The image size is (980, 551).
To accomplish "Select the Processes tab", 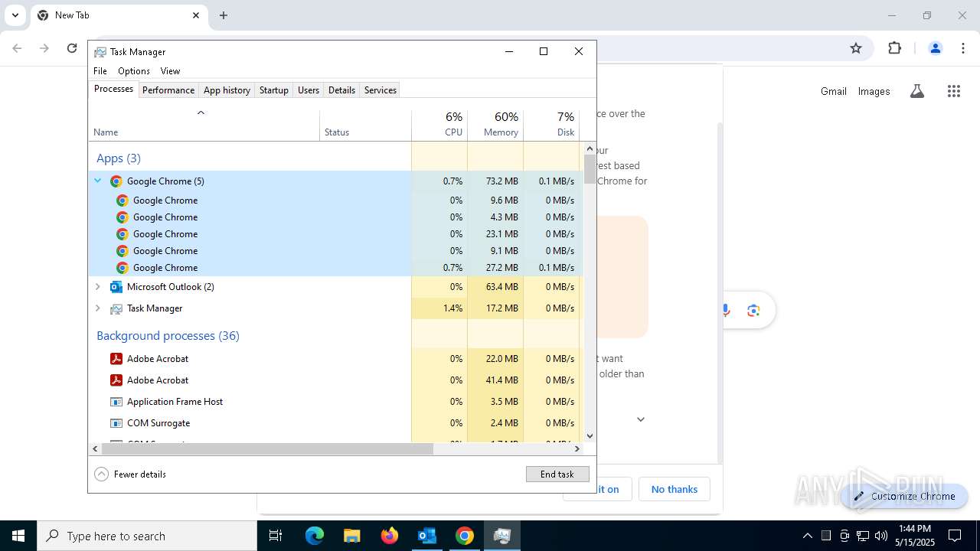I will point(113,90).
